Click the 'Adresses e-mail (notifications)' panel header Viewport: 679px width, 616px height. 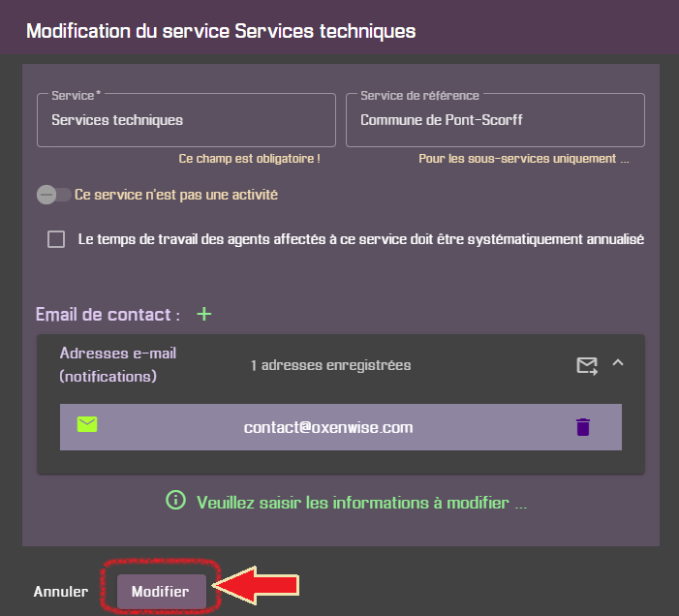[x=118, y=364]
